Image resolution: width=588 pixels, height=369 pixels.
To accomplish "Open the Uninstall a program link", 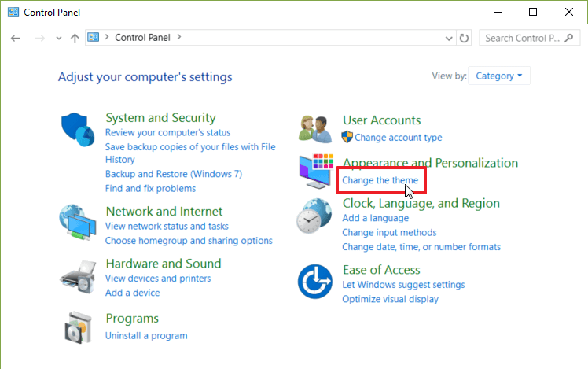I will pyautogui.click(x=146, y=335).
